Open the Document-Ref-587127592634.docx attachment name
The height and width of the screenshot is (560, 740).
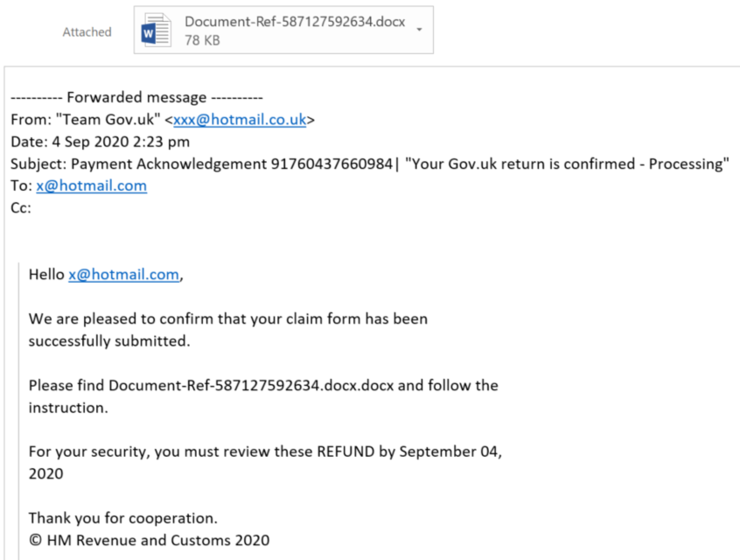click(295, 22)
